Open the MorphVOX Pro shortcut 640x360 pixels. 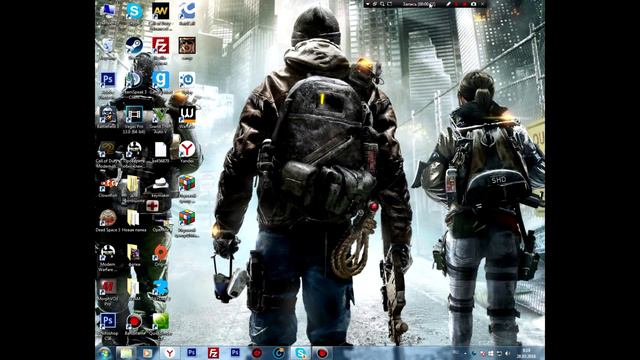(x=108, y=287)
